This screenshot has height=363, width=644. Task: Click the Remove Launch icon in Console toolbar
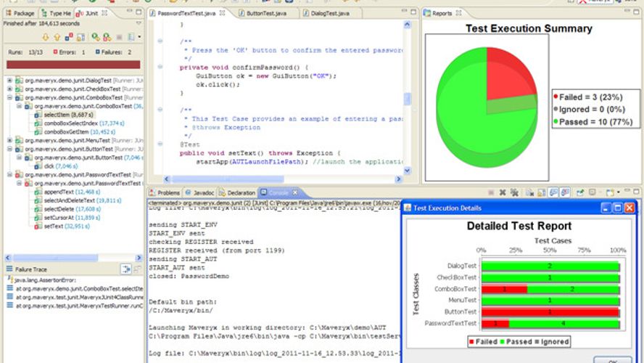coord(501,192)
